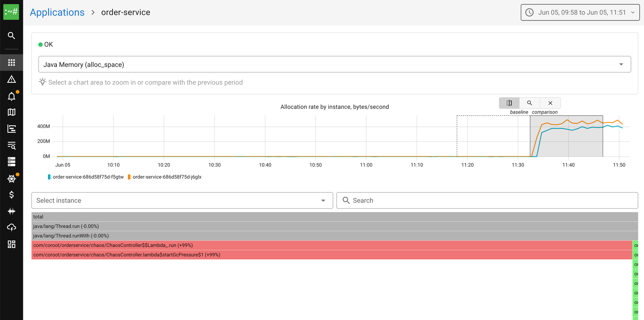
Task: Open the time range dropdown Jun 05, 09:58
Action: (x=580, y=12)
